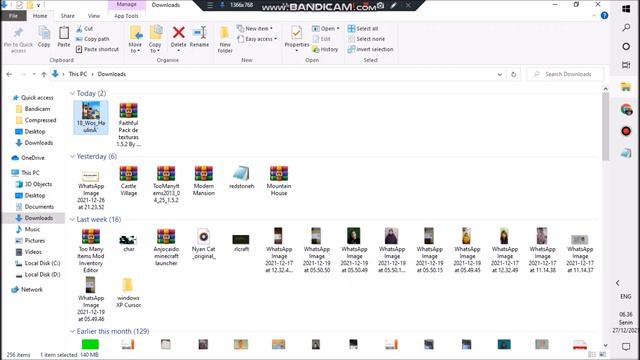
Task: Click the Windows Start icon
Action: click(626, 9)
